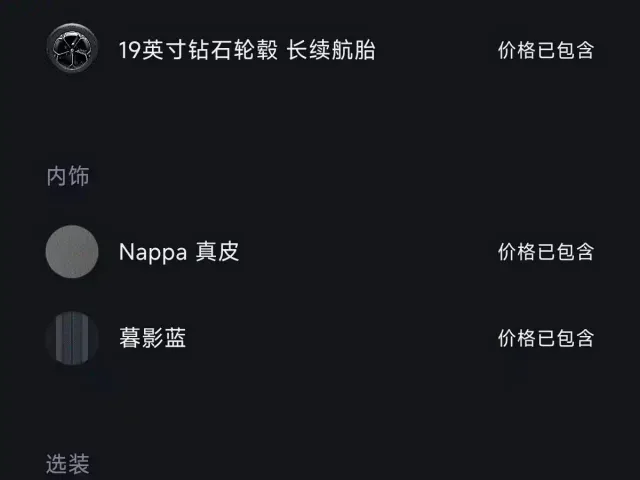Tap the central hub of the wheel icon
This screenshot has height=480, width=640.
point(72,50)
